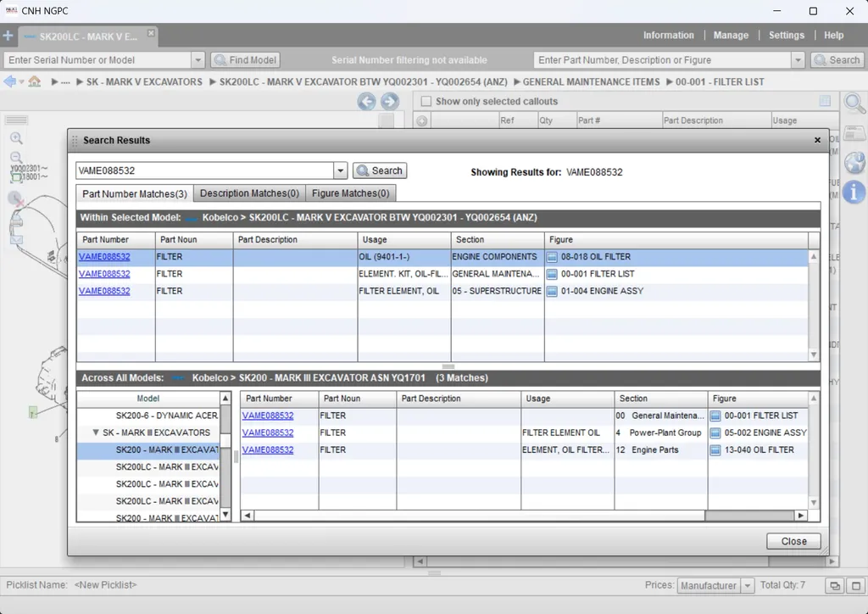Viewport: 868px width, 614px height.
Task: Open the Settings menu
Action: 786,35
